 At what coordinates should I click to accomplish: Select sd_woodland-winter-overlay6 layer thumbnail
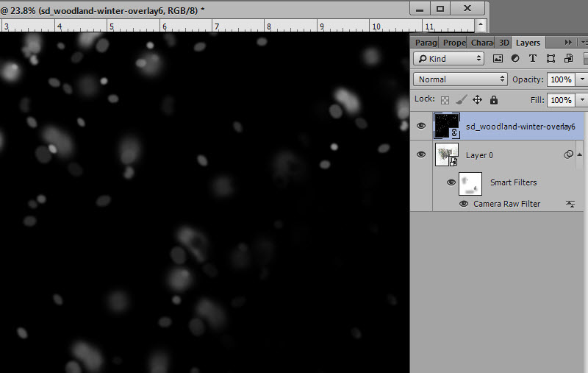[447, 126]
